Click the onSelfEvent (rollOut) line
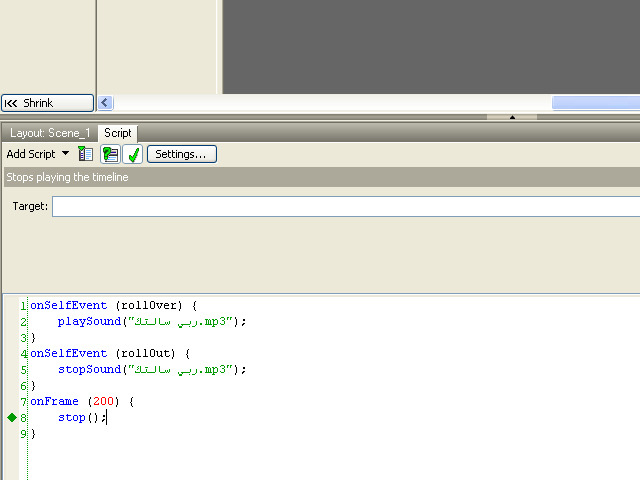 pyautogui.click(x=110, y=353)
